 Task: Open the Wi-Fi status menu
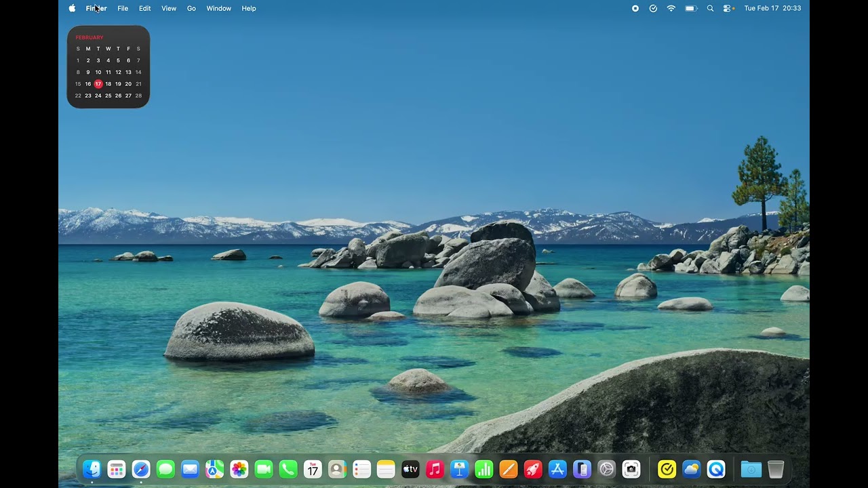click(671, 8)
